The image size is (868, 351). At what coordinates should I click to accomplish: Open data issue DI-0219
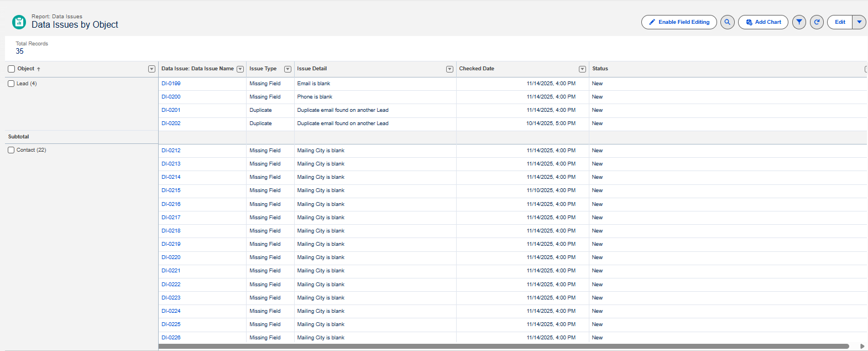171,244
